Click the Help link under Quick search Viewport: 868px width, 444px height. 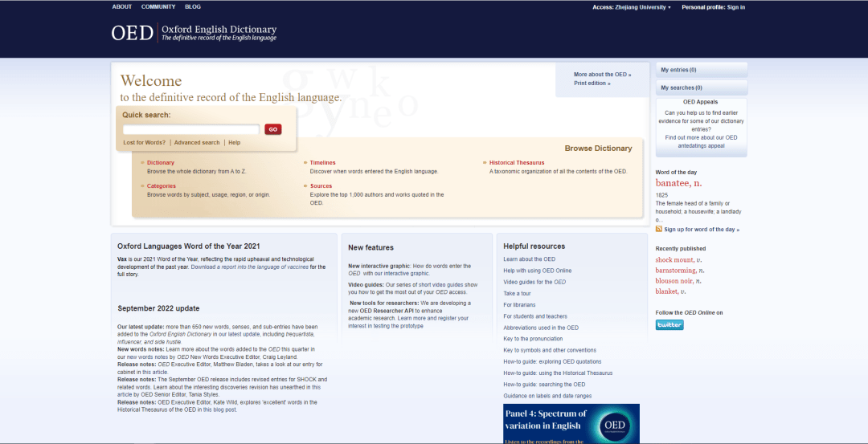(234, 143)
